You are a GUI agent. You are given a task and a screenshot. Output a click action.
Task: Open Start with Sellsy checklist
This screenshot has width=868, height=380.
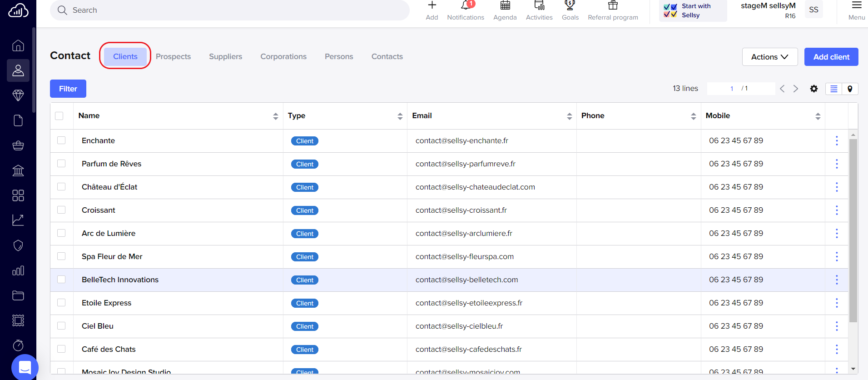693,10
